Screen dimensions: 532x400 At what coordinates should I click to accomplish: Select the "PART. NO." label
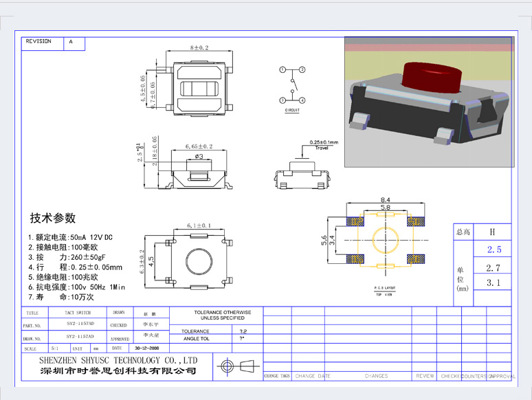(x=32, y=326)
